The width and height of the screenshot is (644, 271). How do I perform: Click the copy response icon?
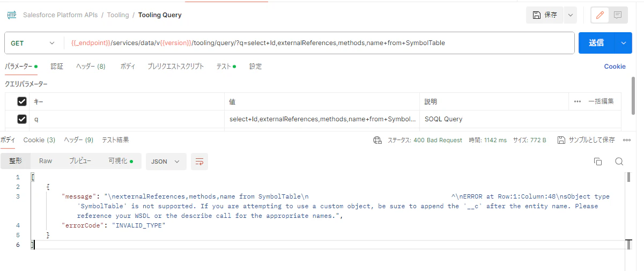pyautogui.click(x=598, y=162)
